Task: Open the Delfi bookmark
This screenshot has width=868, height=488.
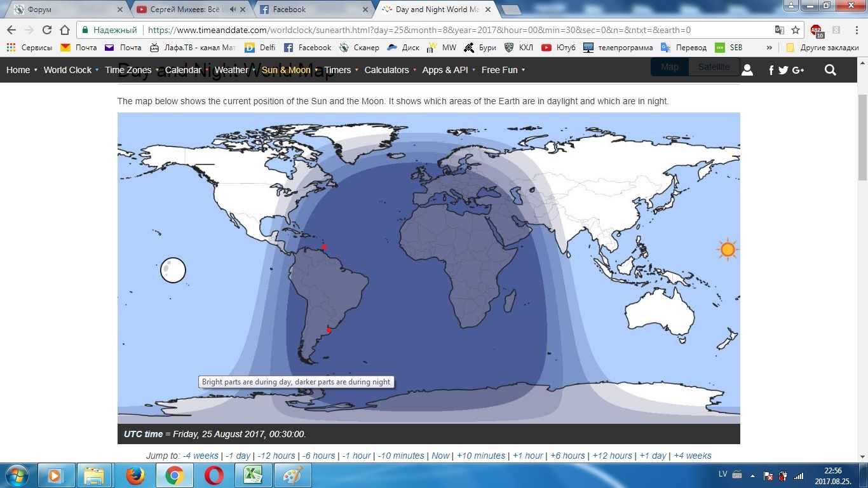Action: pyautogui.click(x=260, y=48)
